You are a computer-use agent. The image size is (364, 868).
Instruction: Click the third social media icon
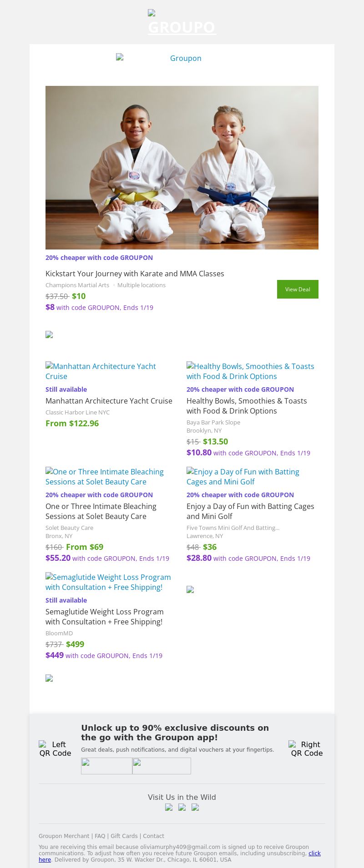[x=195, y=808]
